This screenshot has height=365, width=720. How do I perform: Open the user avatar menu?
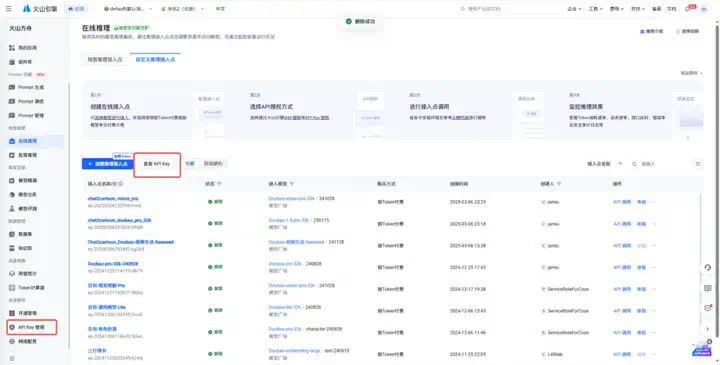(x=704, y=9)
